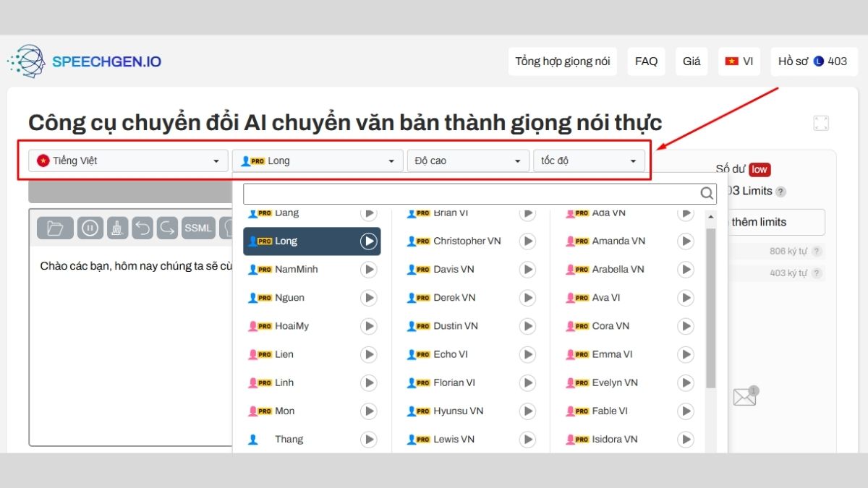The image size is (868, 488).
Task: Select the Isidora VN voice entry
Action: pos(629,439)
